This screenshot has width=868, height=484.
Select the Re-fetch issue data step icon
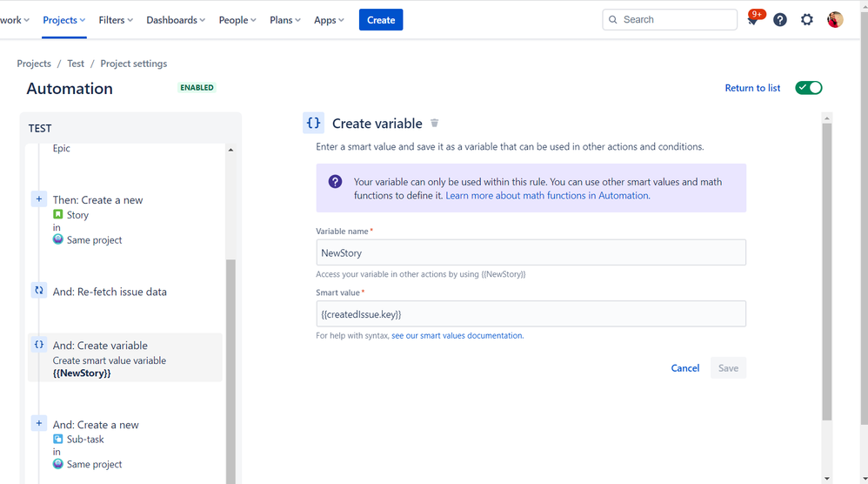click(x=39, y=290)
